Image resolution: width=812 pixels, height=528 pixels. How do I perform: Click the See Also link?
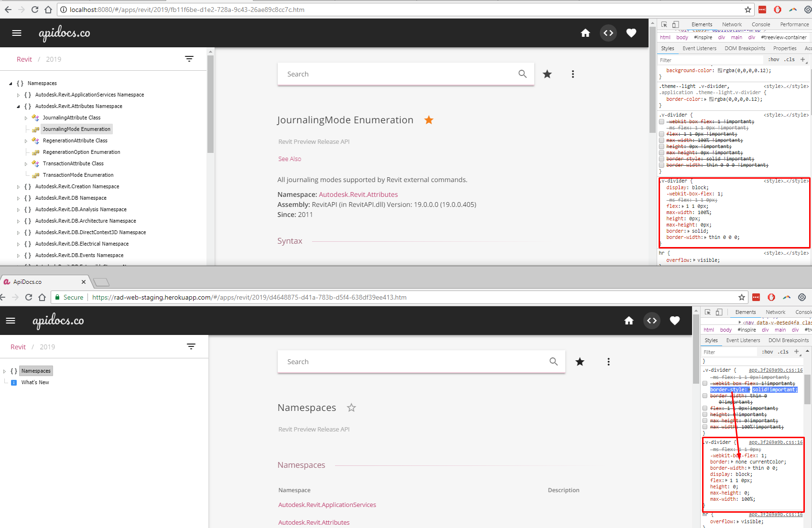click(289, 159)
